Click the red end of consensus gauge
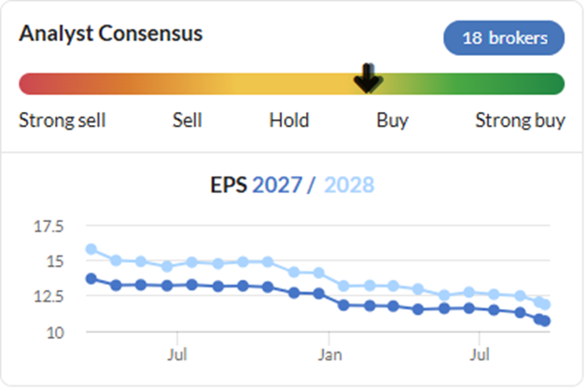Screen dimensions: 588x391 [x=29, y=84]
